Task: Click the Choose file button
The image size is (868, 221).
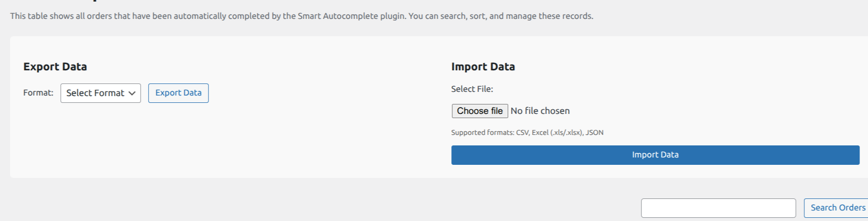Action: pos(480,111)
